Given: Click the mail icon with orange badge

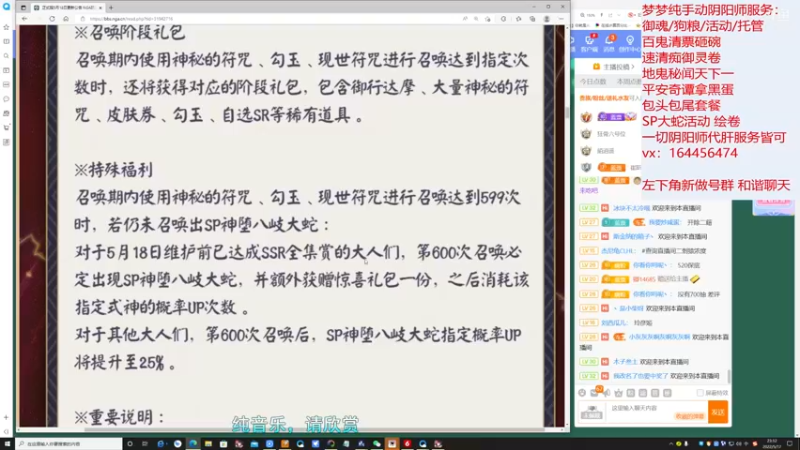Looking at the screenshot, I should click(x=595, y=392).
